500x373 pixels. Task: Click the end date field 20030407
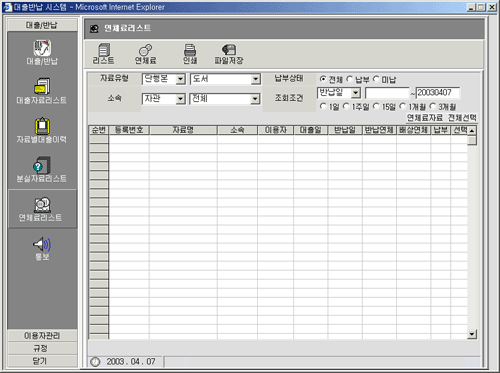coord(438,93)
